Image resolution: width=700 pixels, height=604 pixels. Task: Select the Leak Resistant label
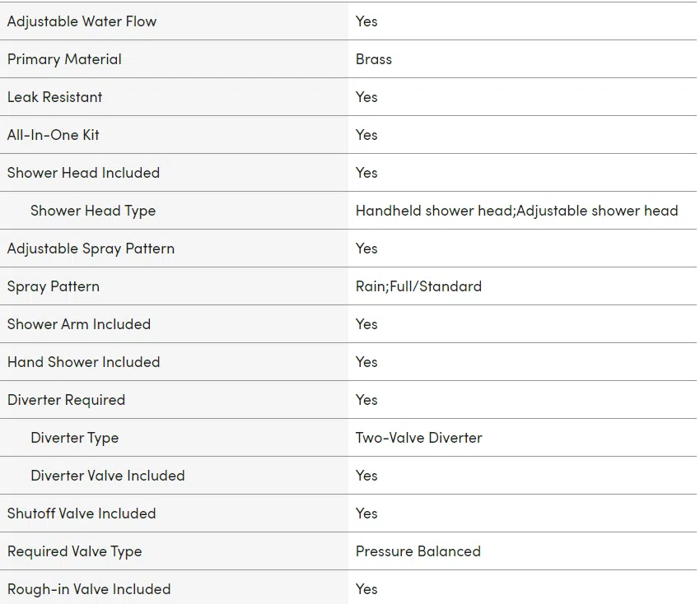(54, 97)
